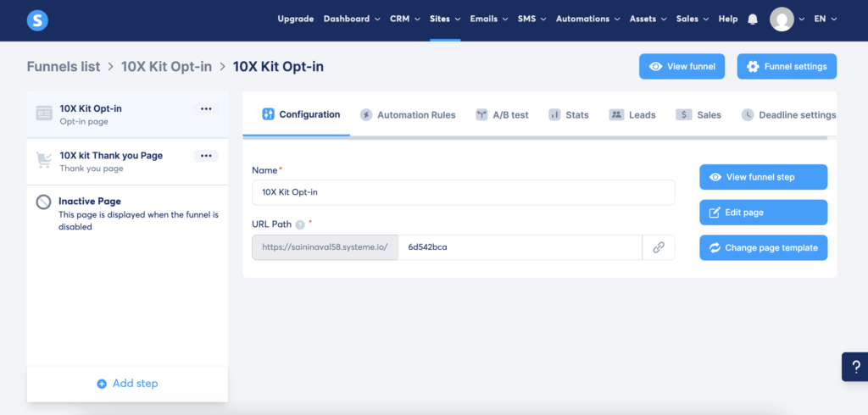Screen dimensions: 868x415
Task: Click the URL path copy link icon
Action: (x=658, y=247)
